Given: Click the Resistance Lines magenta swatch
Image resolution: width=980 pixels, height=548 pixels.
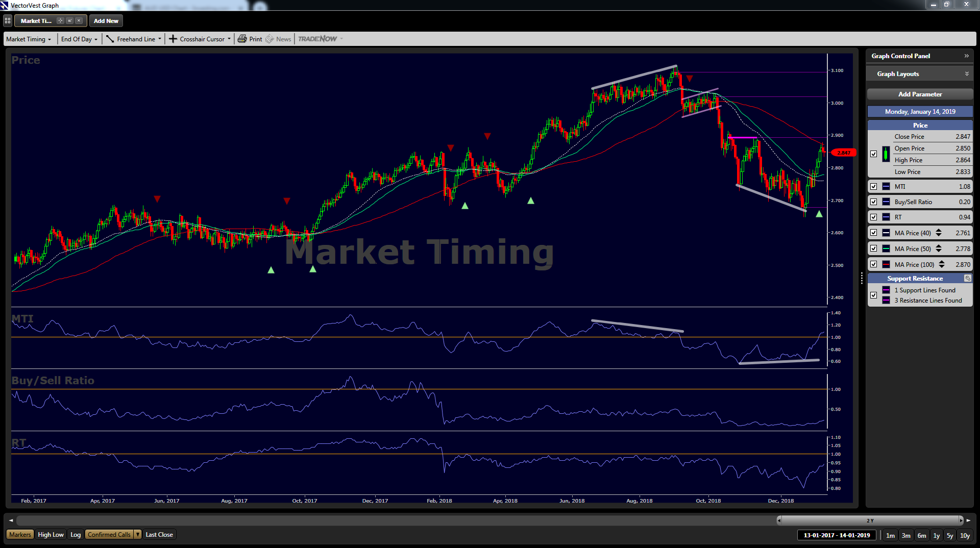Looking at the screenshot, I should (x=886, y=301).
